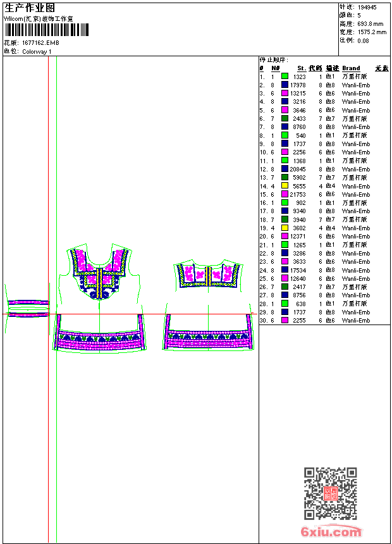The height and width of the screenshot is (544, 392).
Task: Click the total stitch count value '194945'
Action: pos(367,8)
